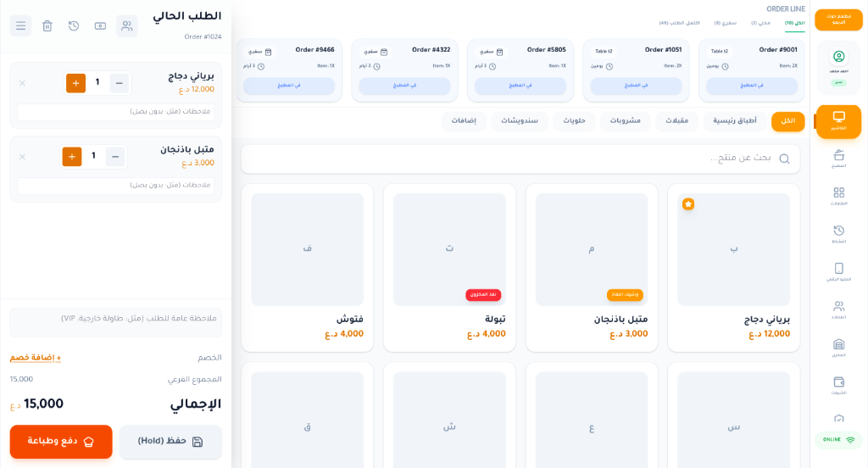Image resolution: width=868 pixels, height=468 pixels.
Task: Click the حفظ (Hold) save button
Action: tap(170, 442)
